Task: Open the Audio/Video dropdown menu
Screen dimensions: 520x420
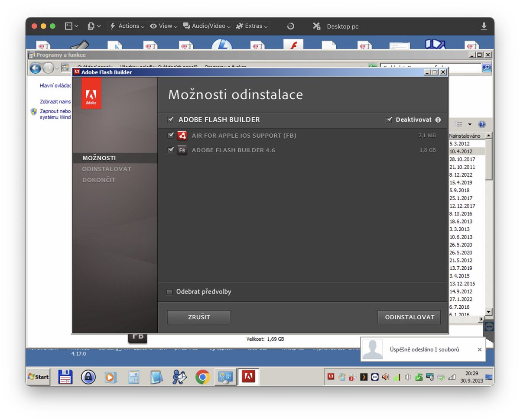Action: click(206, 26)
